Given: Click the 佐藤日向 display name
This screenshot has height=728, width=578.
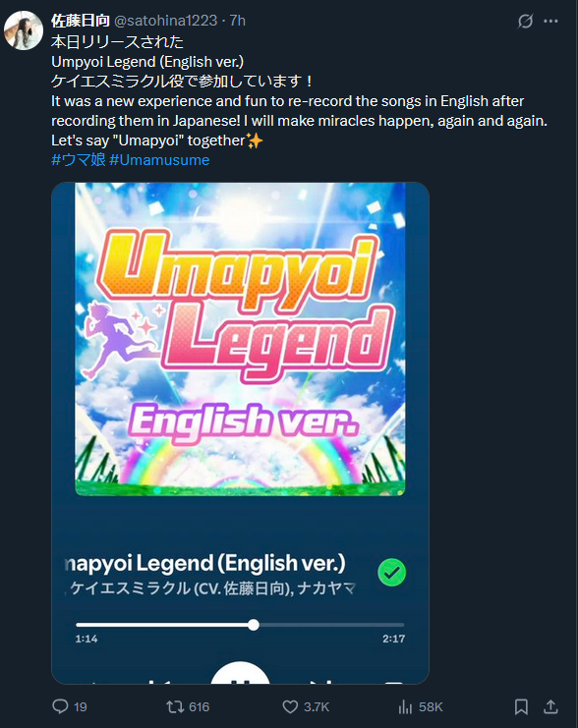Looking at the screenshot, I should click(80, 21).
